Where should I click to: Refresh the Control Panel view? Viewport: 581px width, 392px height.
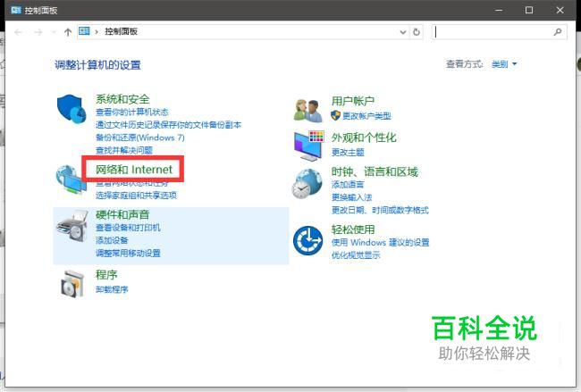click(x=417, y=32)
